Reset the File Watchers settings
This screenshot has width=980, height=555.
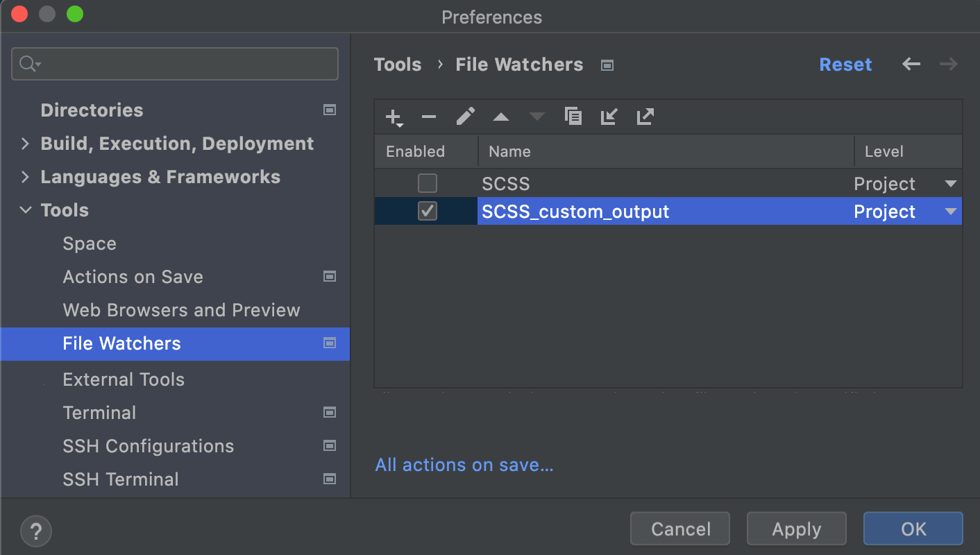[845, 64]
